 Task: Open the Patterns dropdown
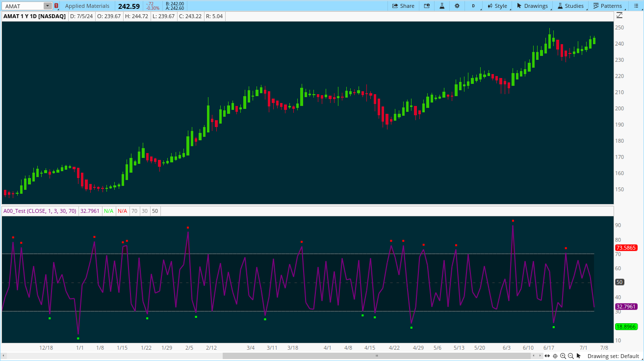[x=607, y=6]
